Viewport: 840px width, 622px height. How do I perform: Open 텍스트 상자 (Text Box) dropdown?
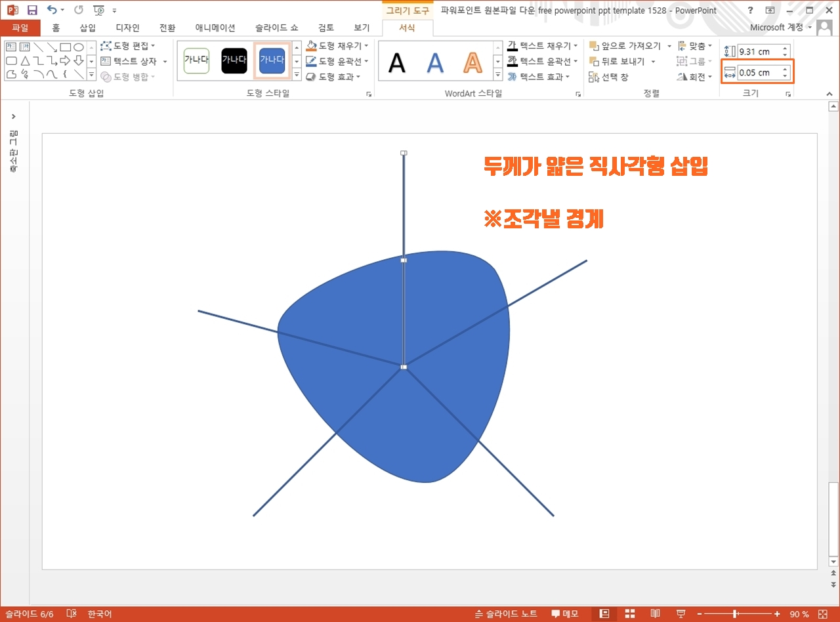pyautogui.click(x=134, y=61)
